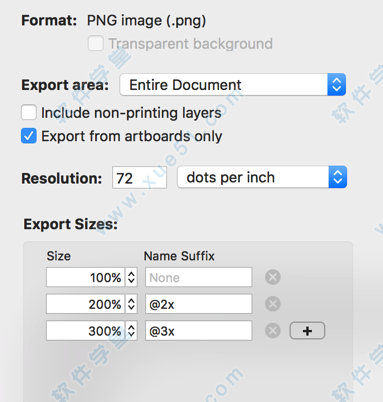Remove the @3x export size row
This screenshot has width=383, height=402.
pyautogui.click(x=273, y=331)
